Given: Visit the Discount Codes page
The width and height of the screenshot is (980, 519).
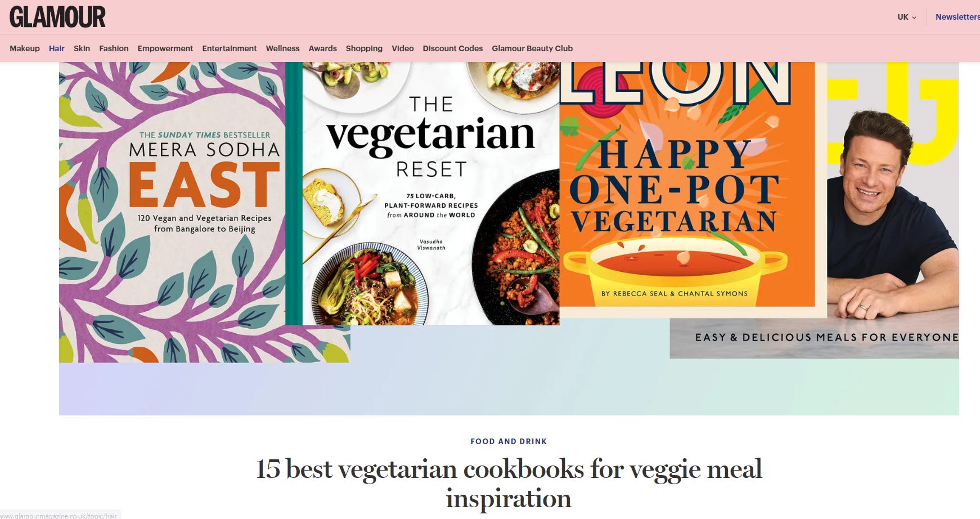Looking at the screenshot, I should [x=453, y=48].
